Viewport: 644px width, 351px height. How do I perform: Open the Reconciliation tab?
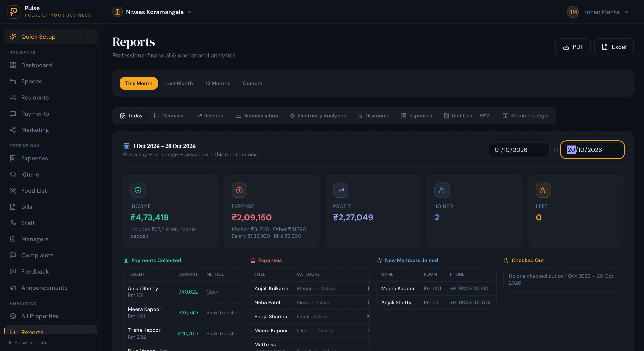[257, 116]
